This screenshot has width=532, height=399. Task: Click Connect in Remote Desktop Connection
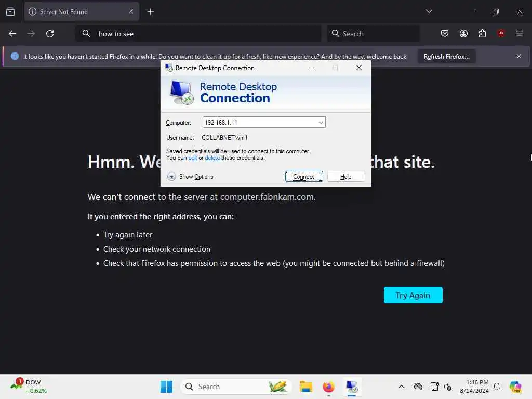[x=303, y=177]
